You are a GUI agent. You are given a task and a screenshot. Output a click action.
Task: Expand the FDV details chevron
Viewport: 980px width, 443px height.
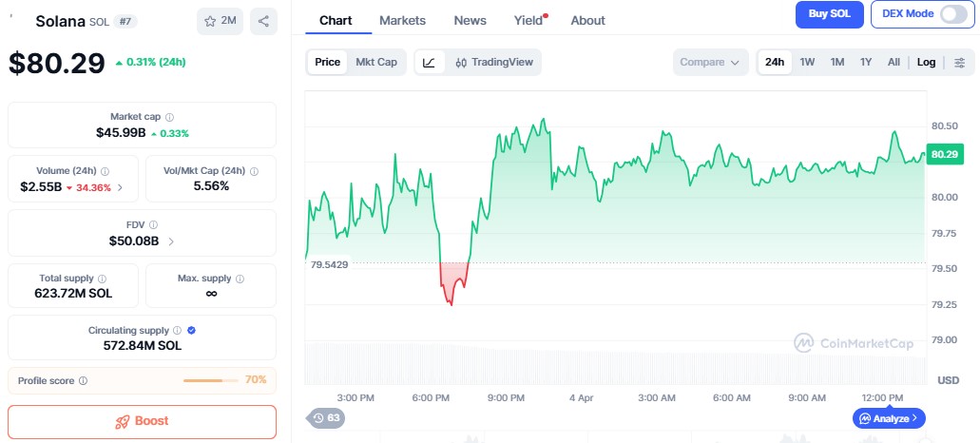coord(171,241)
